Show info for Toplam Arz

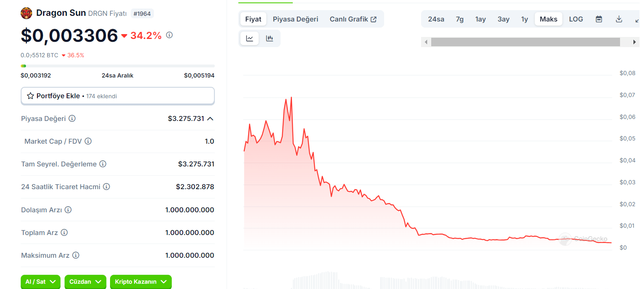(64, 233)
